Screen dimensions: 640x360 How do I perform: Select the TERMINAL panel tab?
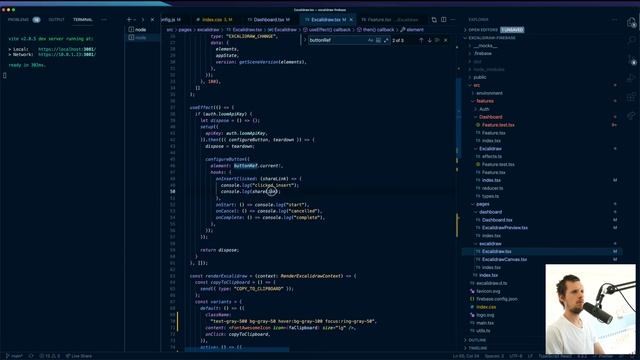(83, 20)
